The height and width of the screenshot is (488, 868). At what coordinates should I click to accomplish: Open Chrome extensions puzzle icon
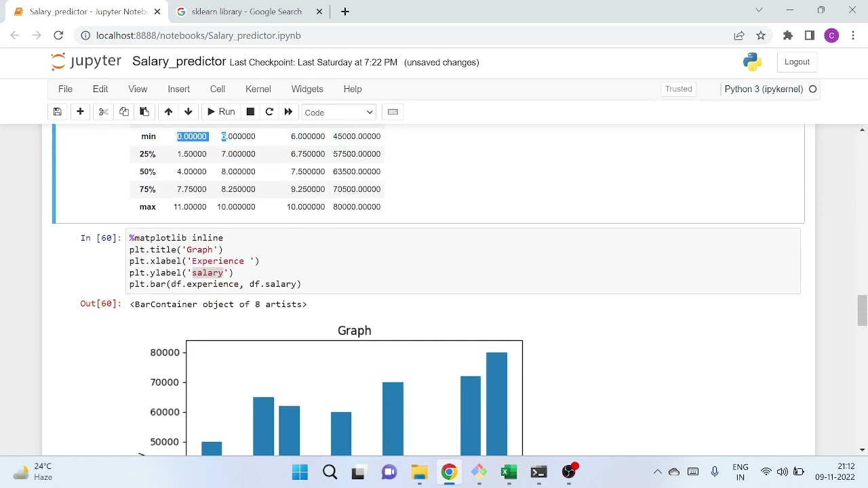click(787, 35)
